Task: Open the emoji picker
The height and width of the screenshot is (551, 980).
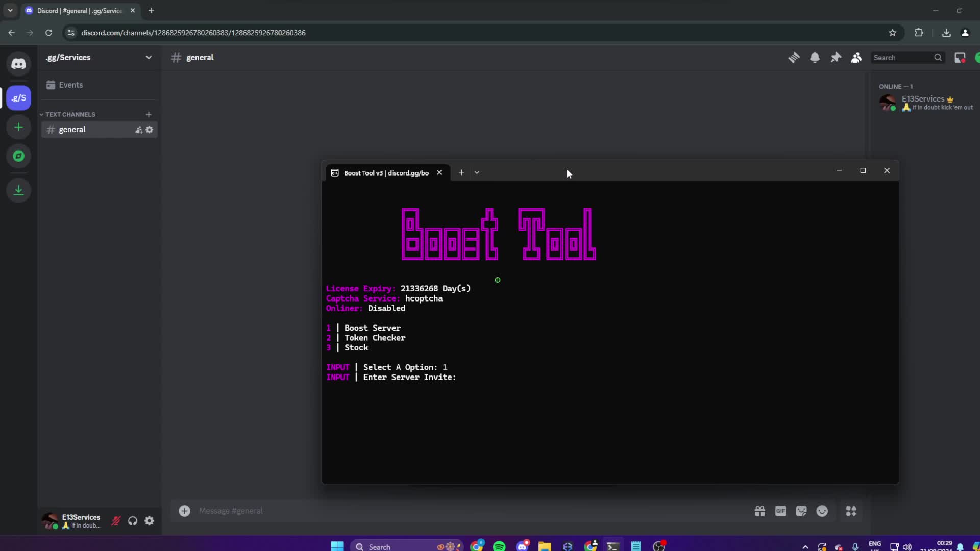Action: click(x=822, y=511)
